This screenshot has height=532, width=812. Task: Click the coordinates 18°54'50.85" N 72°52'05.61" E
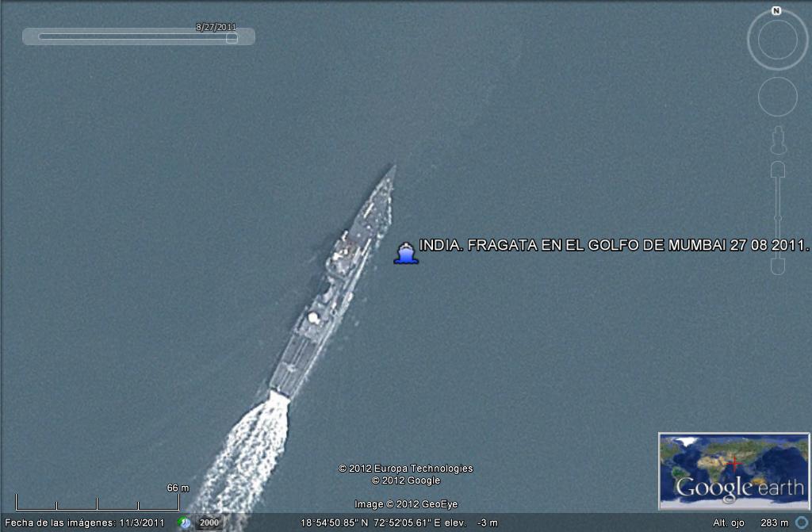click(x=370, y=522)
